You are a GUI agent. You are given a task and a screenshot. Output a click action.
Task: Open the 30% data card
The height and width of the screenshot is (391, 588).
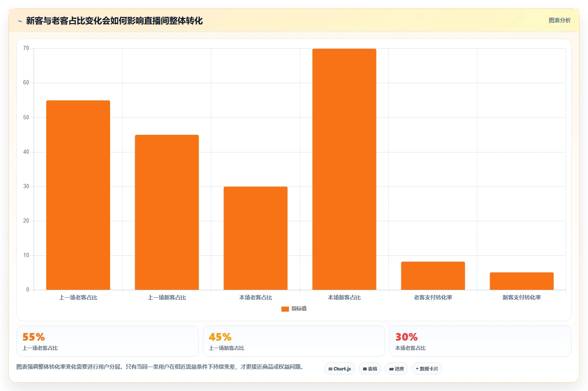[x=480, y=341]
